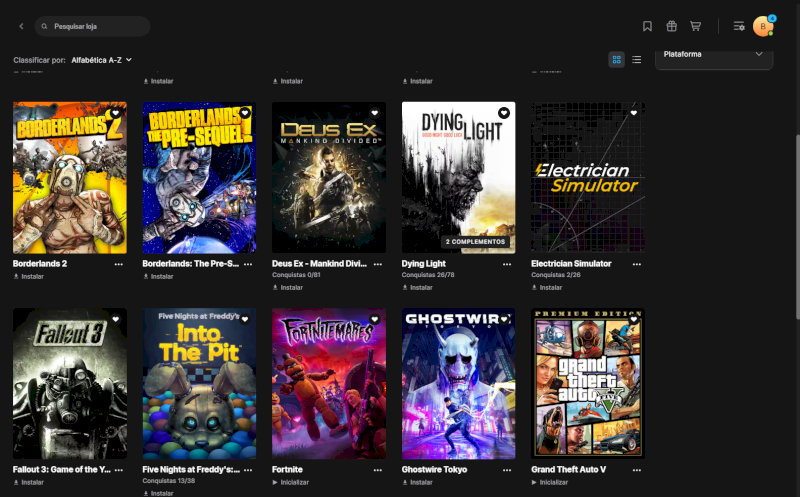The width and height of the screenshot is (800, 497).
Task: Open more options menu for Ghostwire Tokyo
Action: point(507,470)
